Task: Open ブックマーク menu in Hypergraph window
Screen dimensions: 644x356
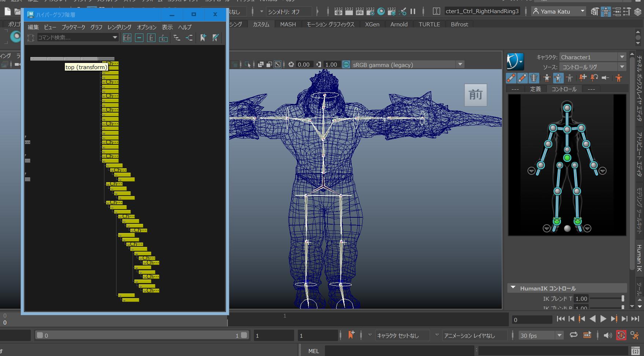Action: coord(73,27)
